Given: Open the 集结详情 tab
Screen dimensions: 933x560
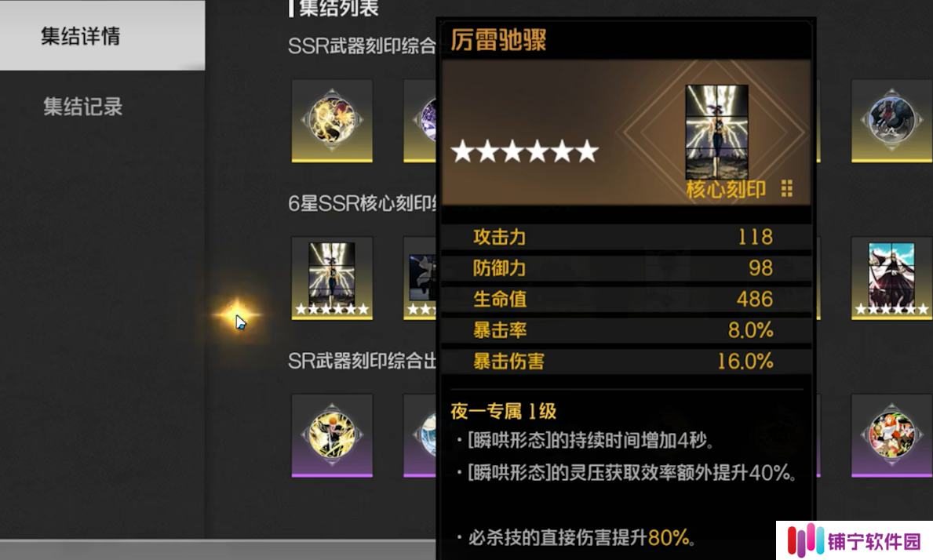Looking at the screenshot, I should point(102,35).
